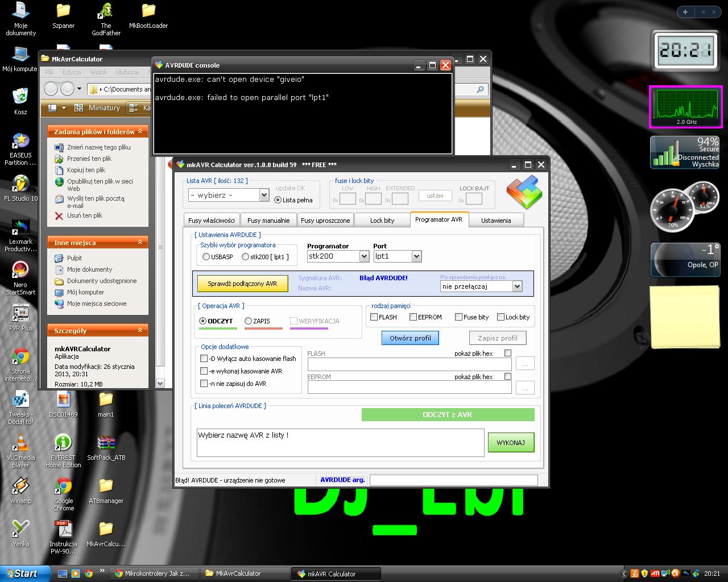
Task: Collapse the Inne miejsca panel
Action: pyautogui.click(x=140, y=242)
